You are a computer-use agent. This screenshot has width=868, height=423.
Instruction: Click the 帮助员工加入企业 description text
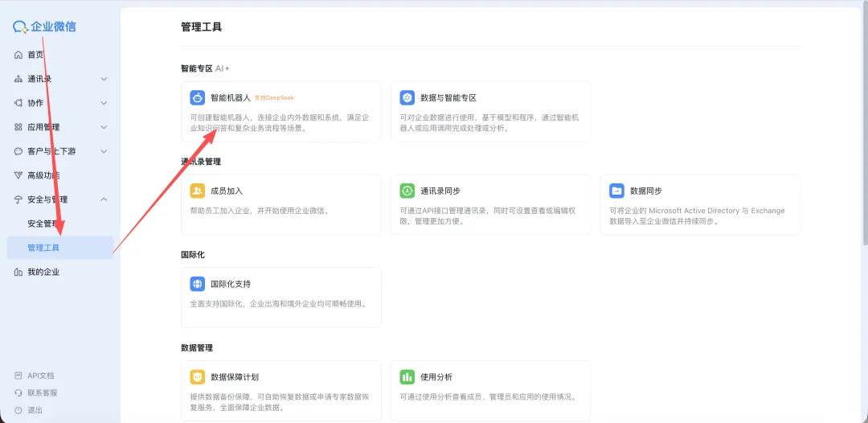pyautogui.click(x=260, y=211)
